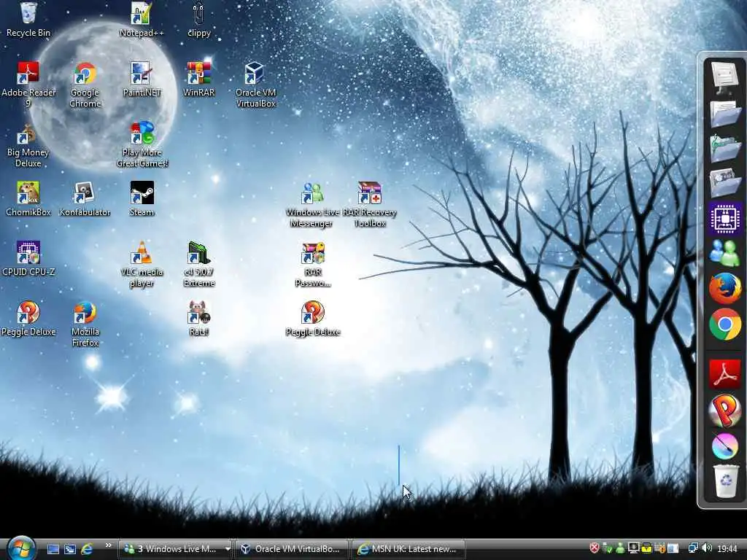747x560 pixels.
Task: Launch Notepad++ from the desktop
Action: point(142,19)
